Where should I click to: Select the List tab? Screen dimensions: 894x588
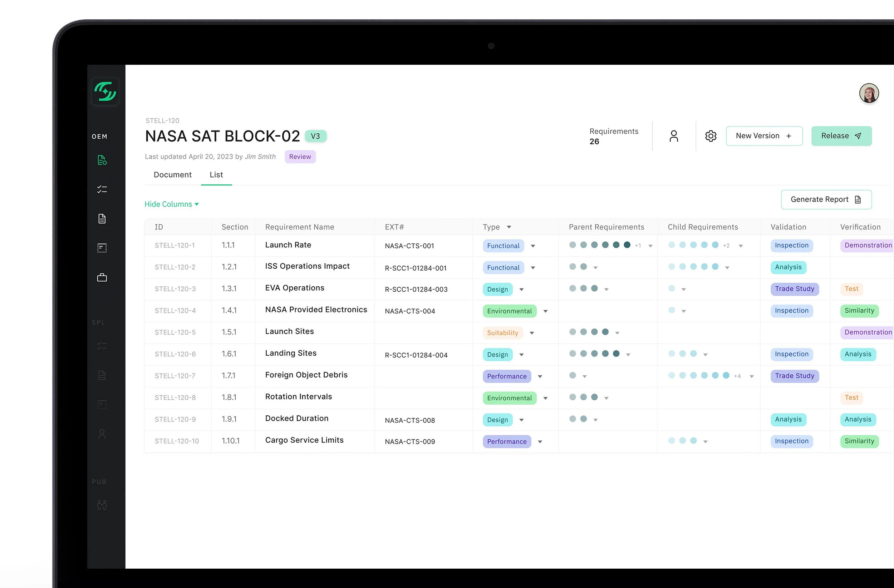coord(216,175)
